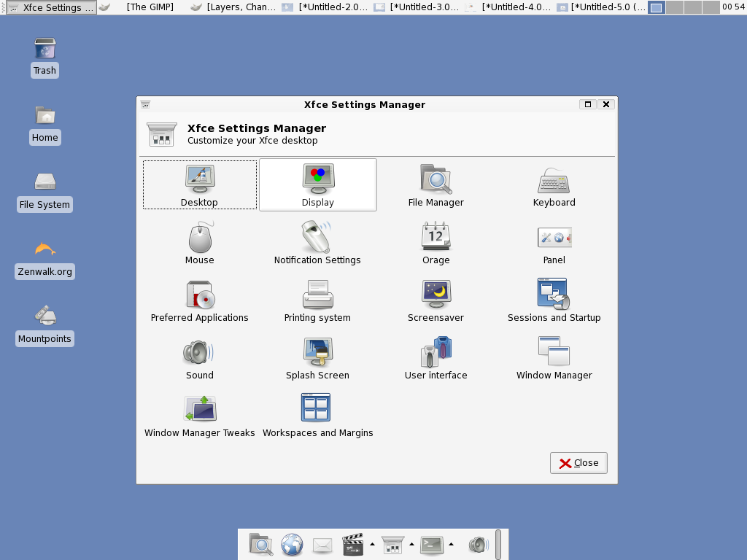Image resolution: width=747 pixels, height=560 pixels.
Task: Adjust the volume level bar in panel
Action: click(x=498, y=545)
